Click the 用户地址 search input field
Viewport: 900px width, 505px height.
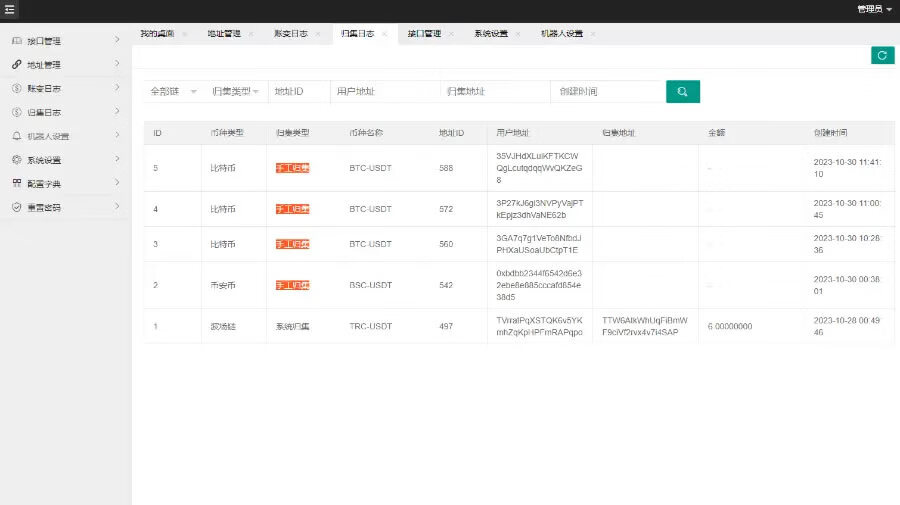(x=384, y=91)
